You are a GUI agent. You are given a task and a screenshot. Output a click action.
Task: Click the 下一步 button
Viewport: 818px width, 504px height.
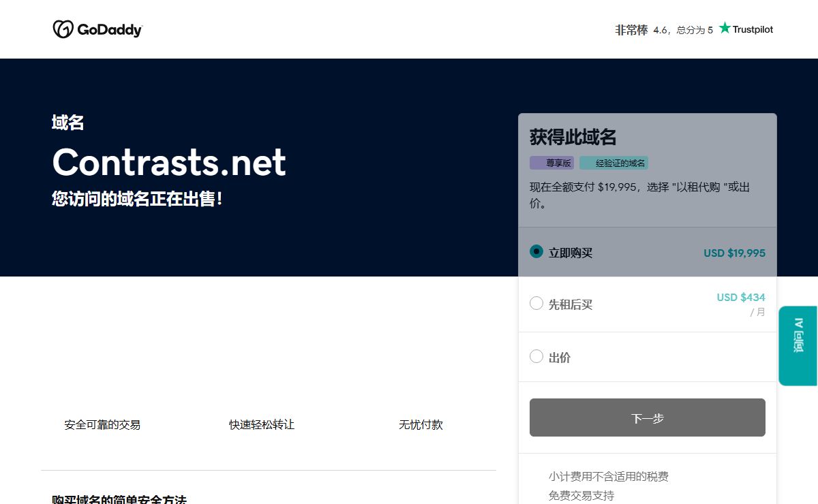648,418
